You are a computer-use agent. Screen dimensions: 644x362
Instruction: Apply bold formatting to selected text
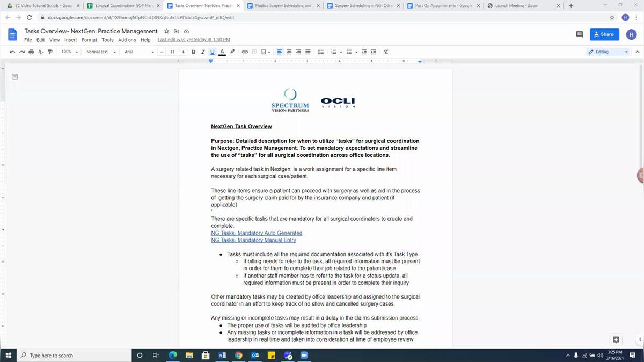pyautogui.click(x=193, y=52)
